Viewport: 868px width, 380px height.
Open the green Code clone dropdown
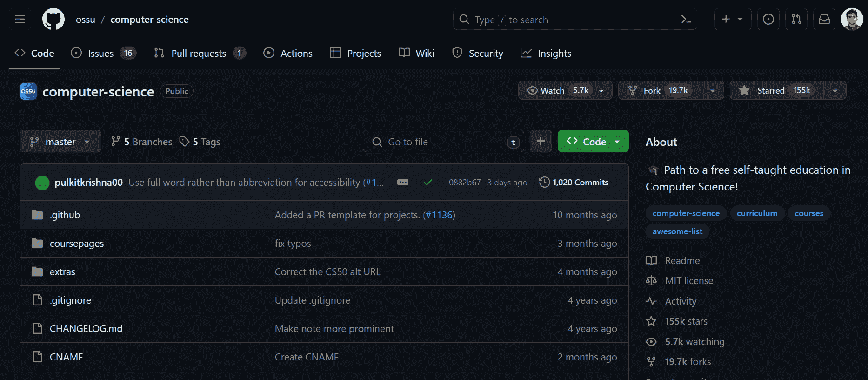pyautogui.click(x=593, y=141)
